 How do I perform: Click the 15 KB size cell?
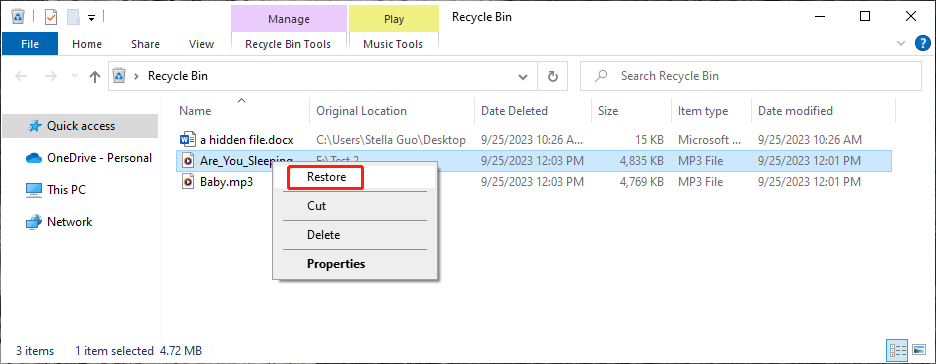coord(649,140)
